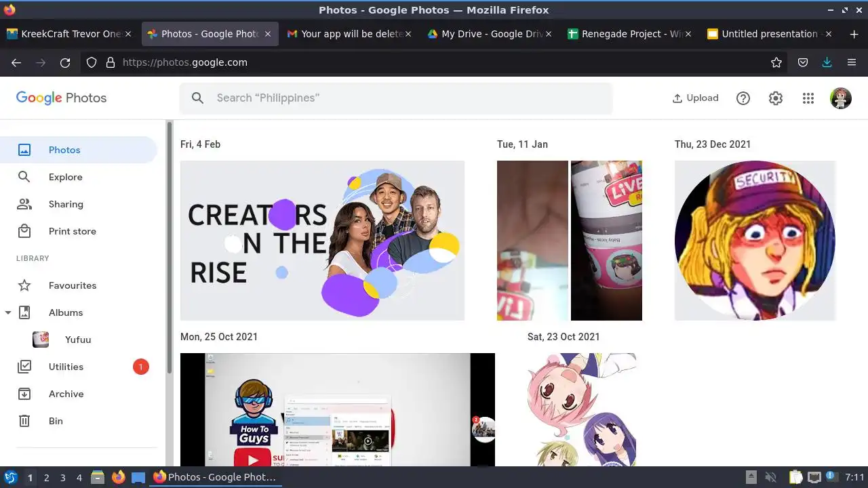868x488 pixels.
Task: Click the Utilities checkbox-style icon
Action: tap(24, 367)
